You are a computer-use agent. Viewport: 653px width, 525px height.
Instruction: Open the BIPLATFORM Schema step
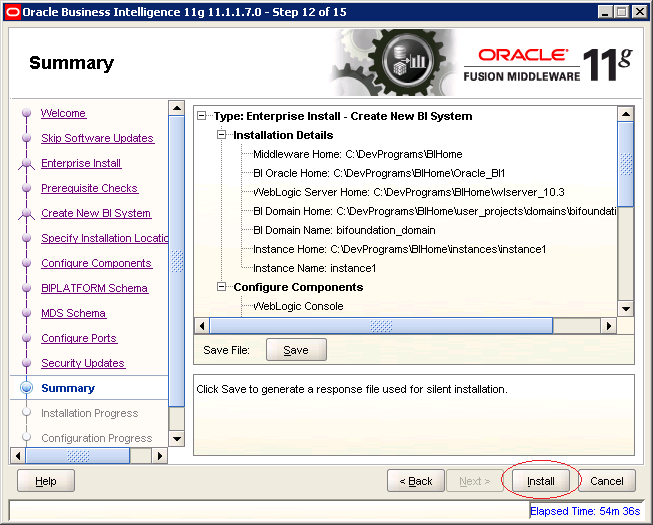pos(95,288)
